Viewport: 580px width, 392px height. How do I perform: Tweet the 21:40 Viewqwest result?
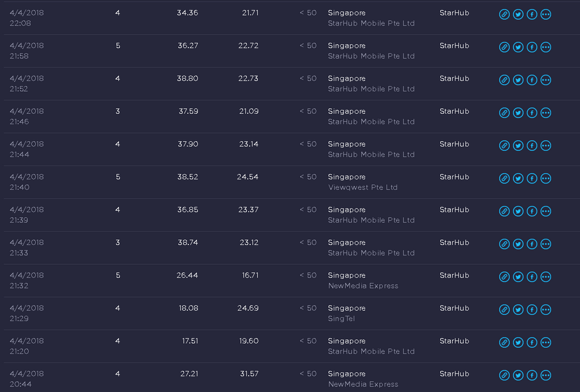[x=518, y=178]
